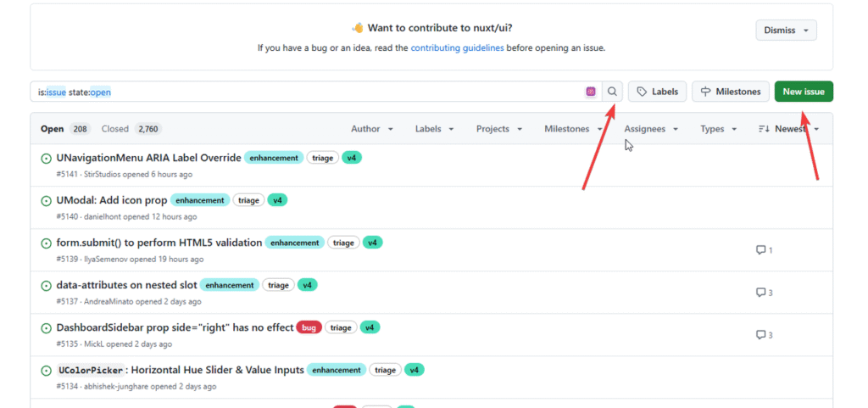Click open-status icon beside UColorPicker issue
Screen dimensions: 868x408
coord(47,371)
